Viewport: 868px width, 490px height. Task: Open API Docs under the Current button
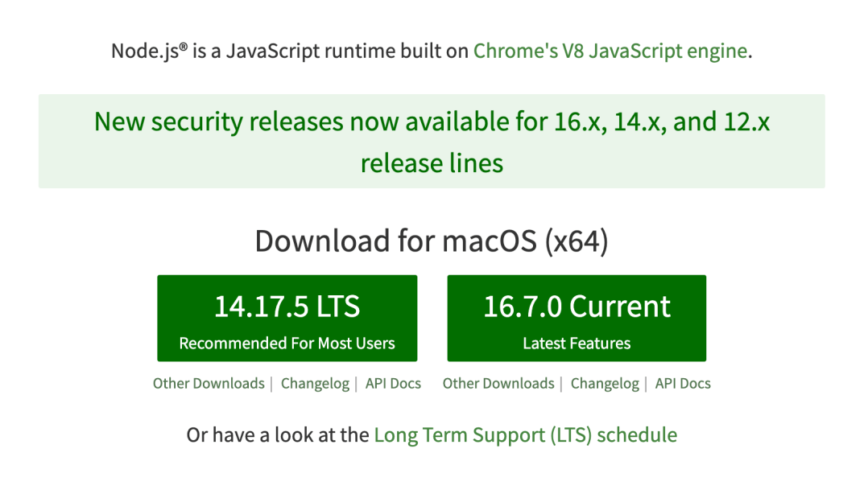[x=683, y=384]
